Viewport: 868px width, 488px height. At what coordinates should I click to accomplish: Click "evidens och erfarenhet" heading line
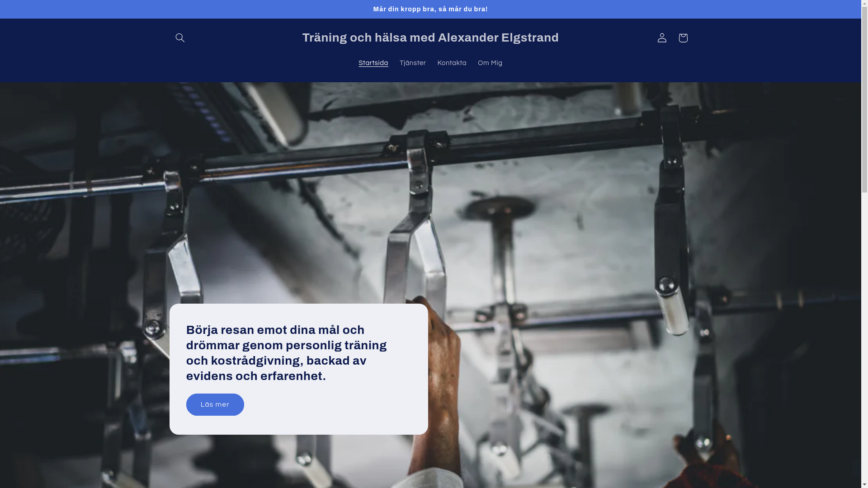[256, 376]
